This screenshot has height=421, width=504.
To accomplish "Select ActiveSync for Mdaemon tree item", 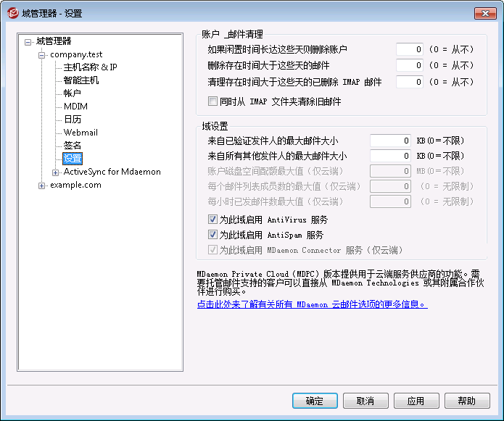I will coord(112,172).
